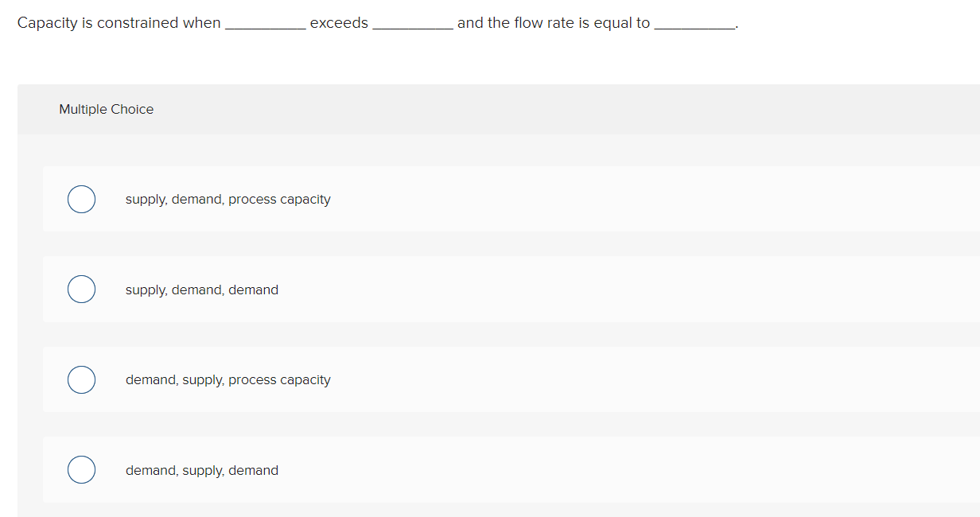Select the radio button for 'demand, supply, demand'
The image size is (980, 517).
[81, 469]
